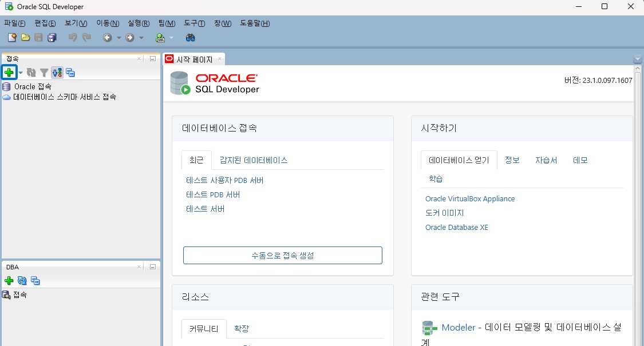644x346 pixels.
Task: Go forward with the Forward navigation icon
Action: pos(130,38)
